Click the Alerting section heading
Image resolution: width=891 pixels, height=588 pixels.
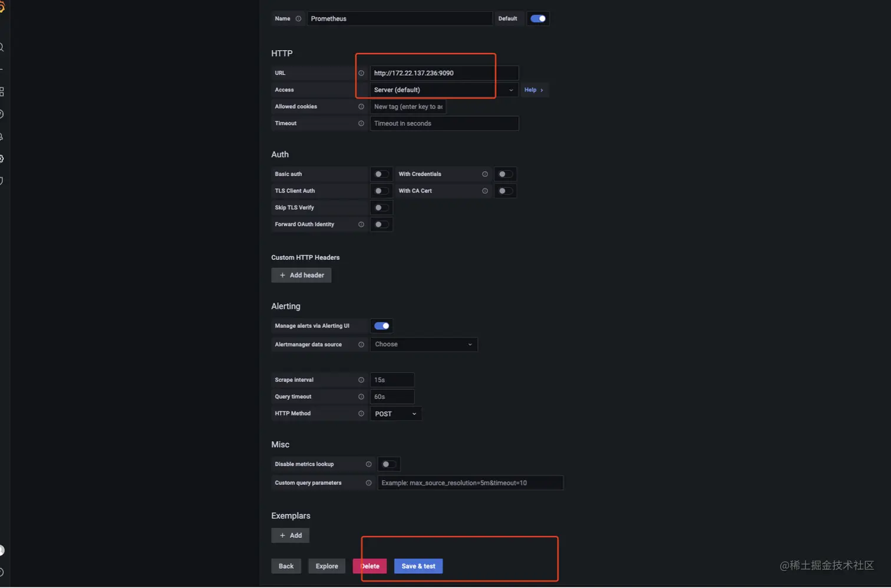tap(286, 306)
